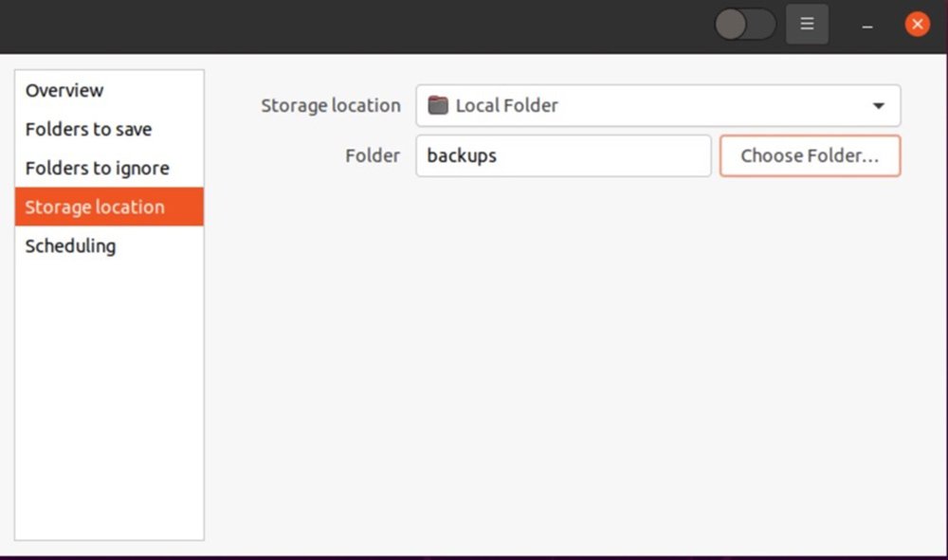The width and height of the screenshot is (948, 560).
Task: Select the highlighted Storage location sidebar item
Action: [95, 208]
